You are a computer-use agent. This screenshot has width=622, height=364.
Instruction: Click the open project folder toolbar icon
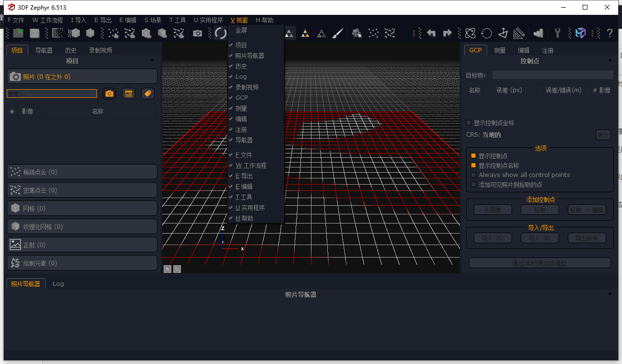click(x=18, y=33)
